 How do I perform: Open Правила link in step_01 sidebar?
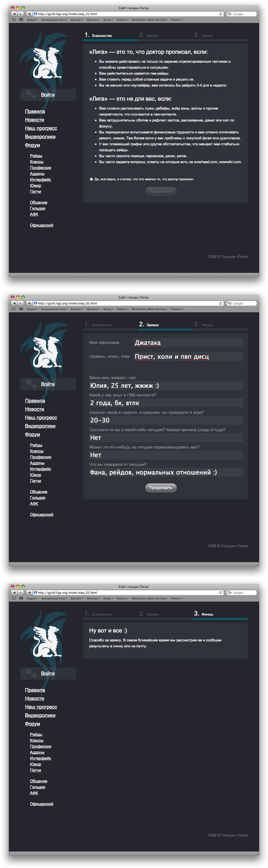point(35,112)
